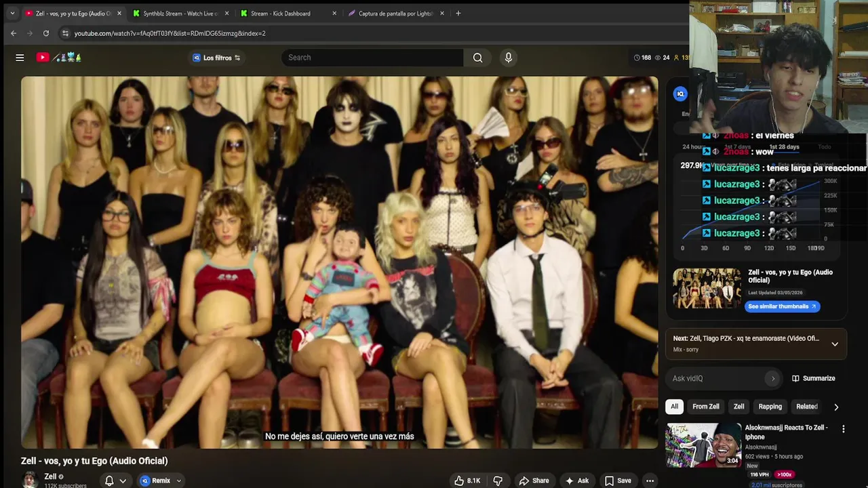Viewport: 868px width, 488px height.
Task: Open a new browser tab
Action: coord(458,13)
